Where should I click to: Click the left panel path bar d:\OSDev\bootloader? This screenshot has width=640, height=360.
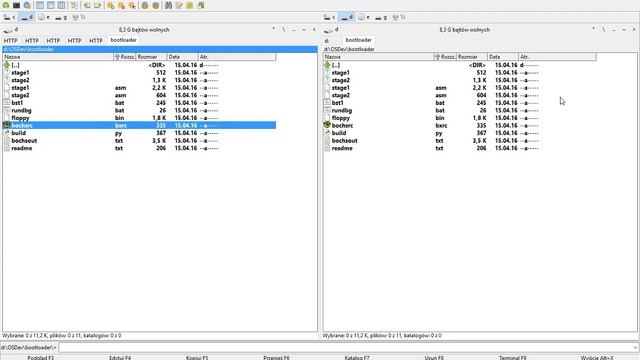(160, 49)
